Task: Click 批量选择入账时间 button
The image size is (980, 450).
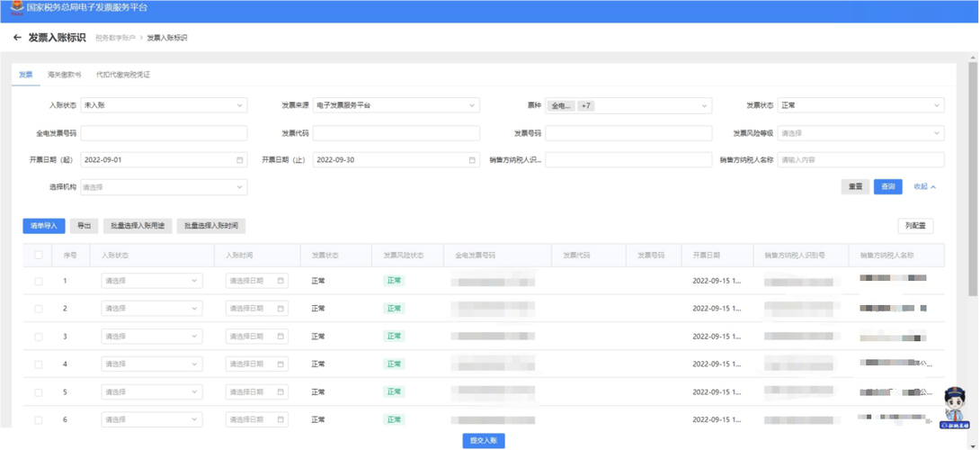Action: coord(211,226)
